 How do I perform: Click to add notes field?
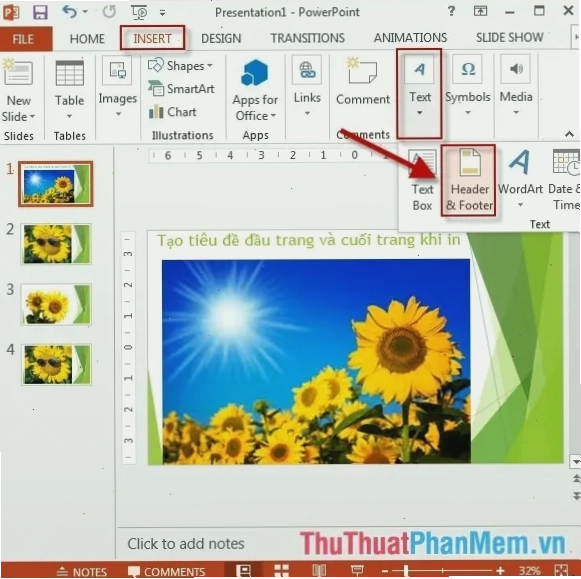point(186,544)
